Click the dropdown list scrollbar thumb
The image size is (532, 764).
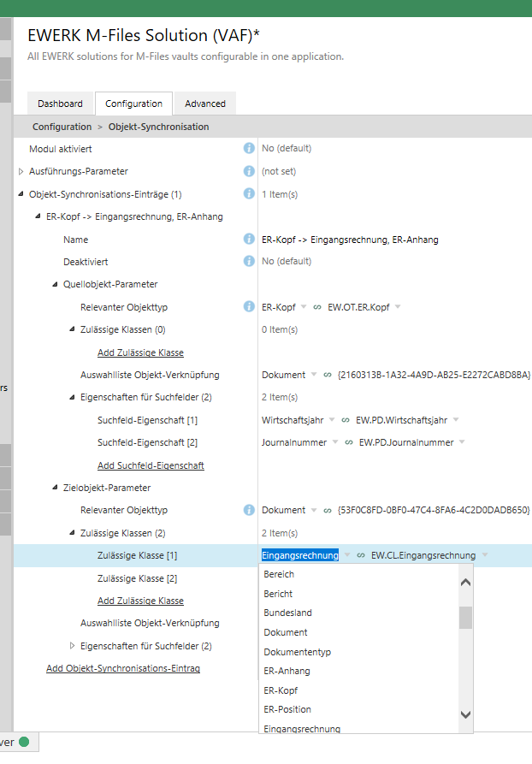tap(466, 618)
